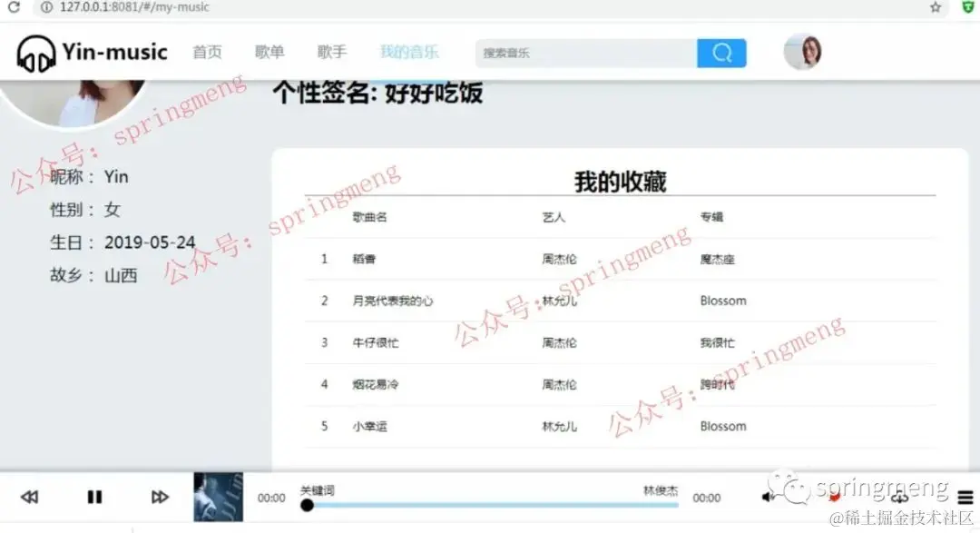Image resolution: width=980 pixels, height=533 pixels.
Task: Click the total time 00:00 right of the progress bar
Action: coord(706,498)
